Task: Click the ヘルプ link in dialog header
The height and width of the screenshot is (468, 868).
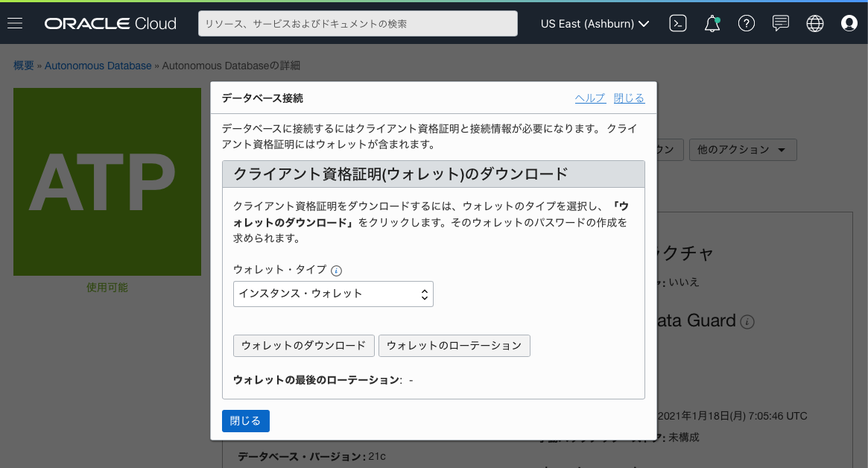Action: coord(590,98)
